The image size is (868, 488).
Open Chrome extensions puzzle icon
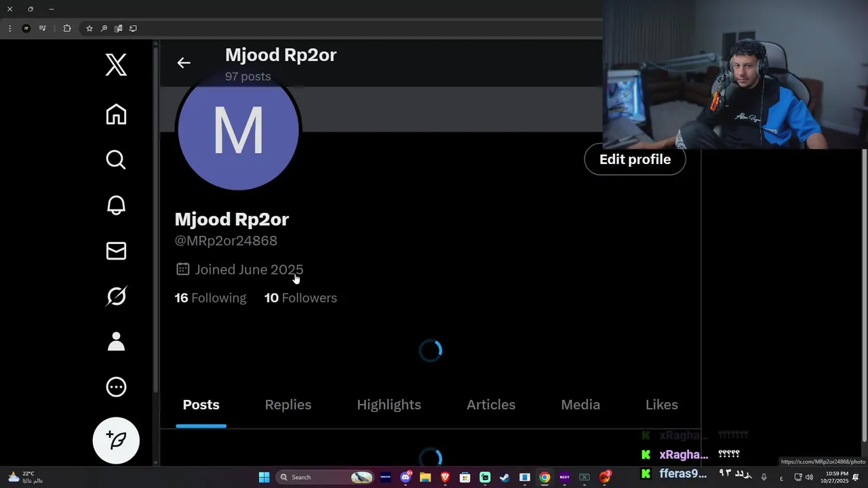tap(67, 28)
